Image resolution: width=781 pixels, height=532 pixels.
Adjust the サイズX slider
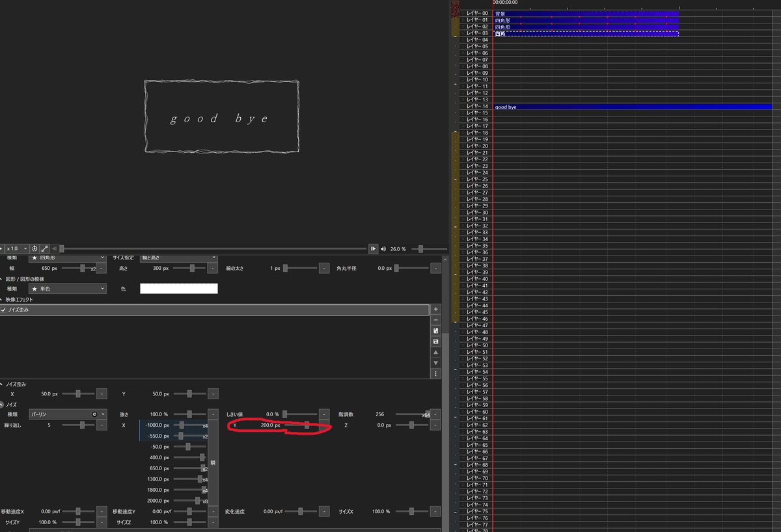(411, 511)
